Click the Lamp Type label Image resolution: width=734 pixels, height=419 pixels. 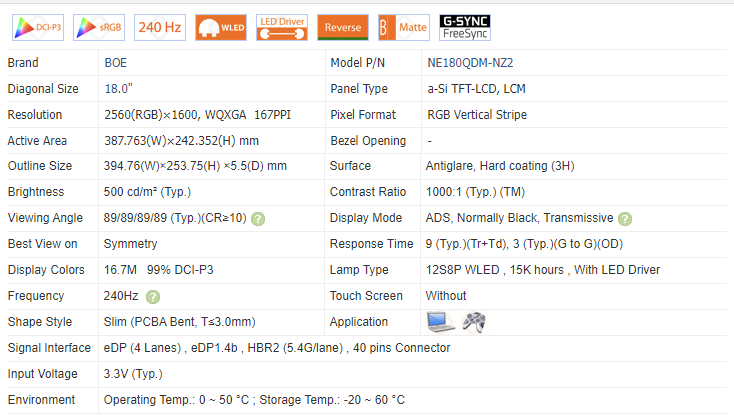[359, 270]
